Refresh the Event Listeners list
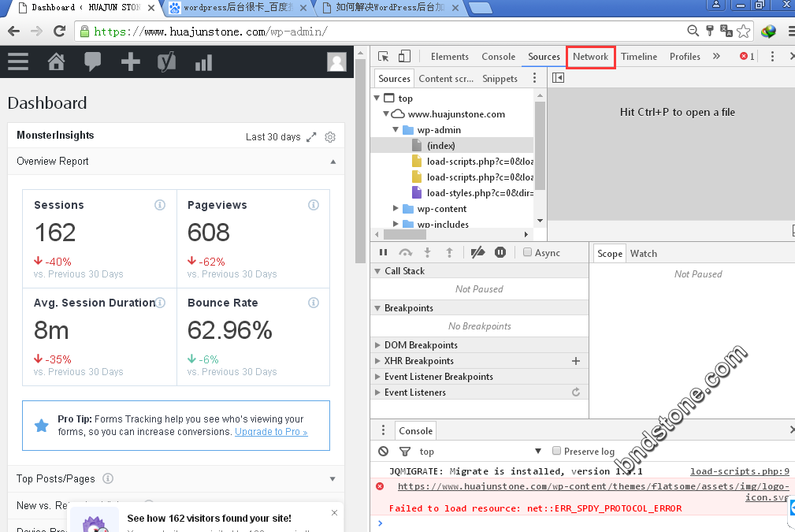795x532 pixels. (576, 392)
